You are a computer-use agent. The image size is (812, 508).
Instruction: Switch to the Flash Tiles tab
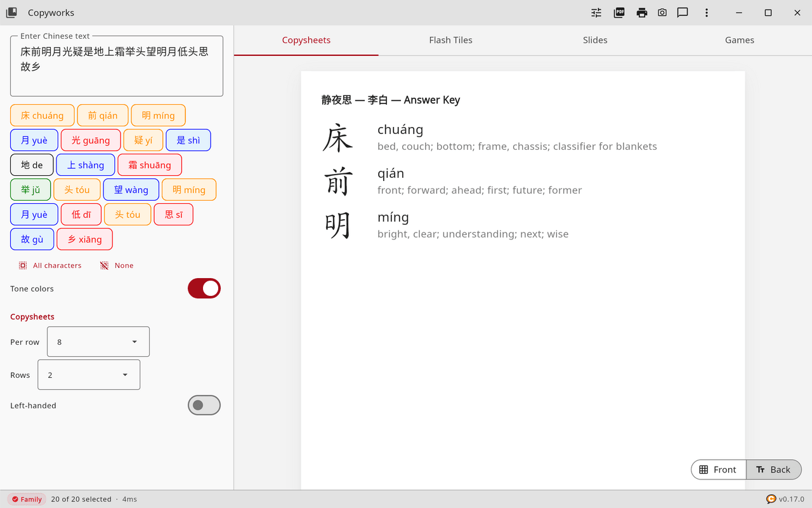450,40
